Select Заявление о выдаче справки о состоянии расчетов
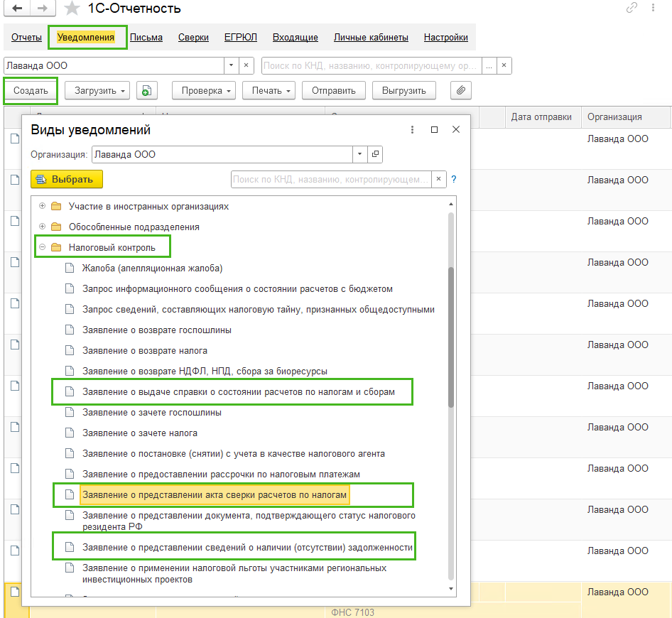This screenshot has height=618, width=672. (239, 391)
